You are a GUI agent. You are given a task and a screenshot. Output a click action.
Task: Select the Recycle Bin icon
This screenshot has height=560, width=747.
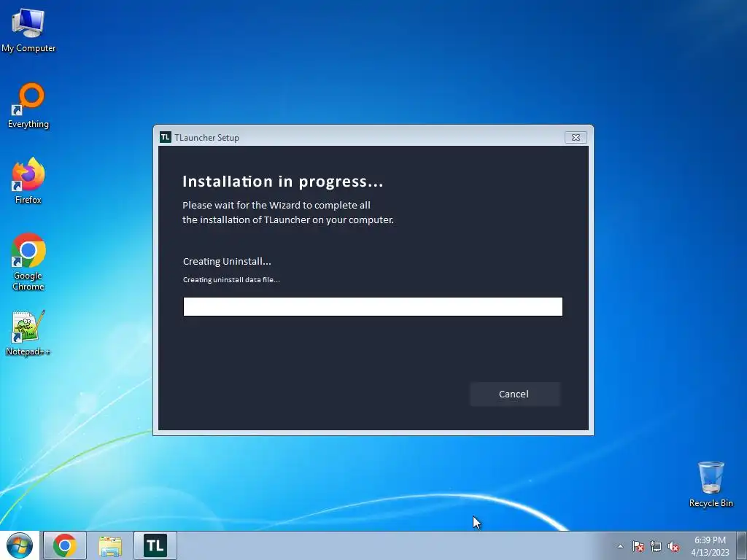(711, 484)
